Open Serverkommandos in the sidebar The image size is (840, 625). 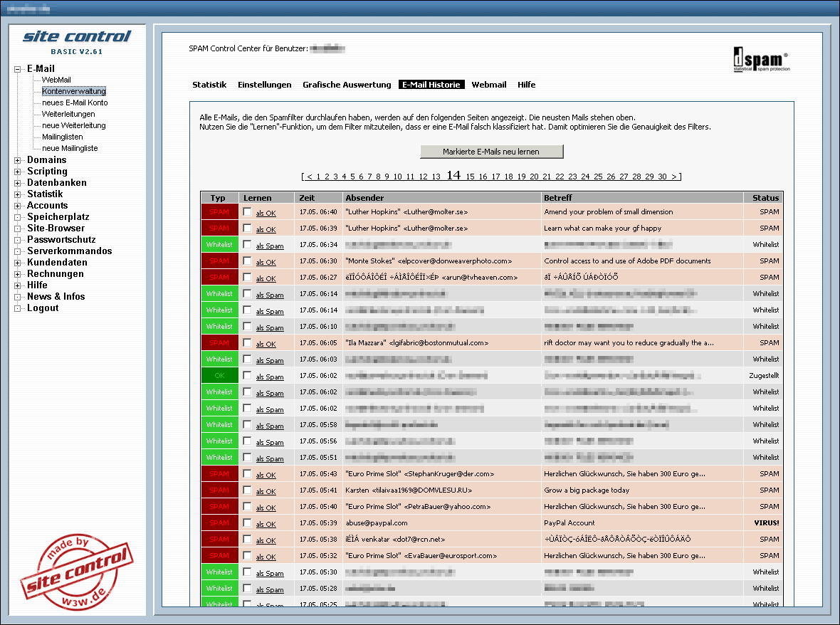70,251
